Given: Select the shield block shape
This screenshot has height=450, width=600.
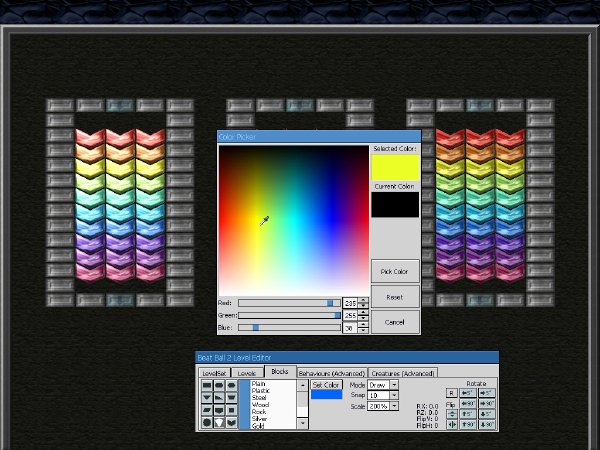Looking at the screenshot, I should point(219,410).
